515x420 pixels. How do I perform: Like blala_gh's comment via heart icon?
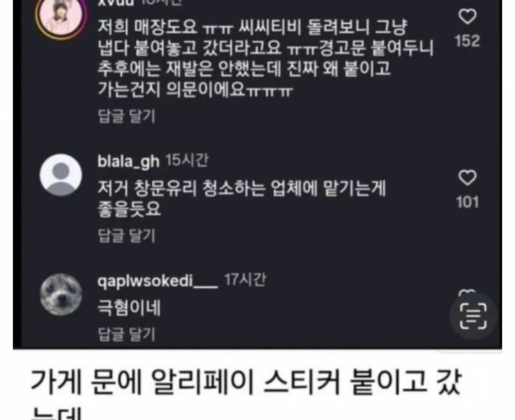467,178
